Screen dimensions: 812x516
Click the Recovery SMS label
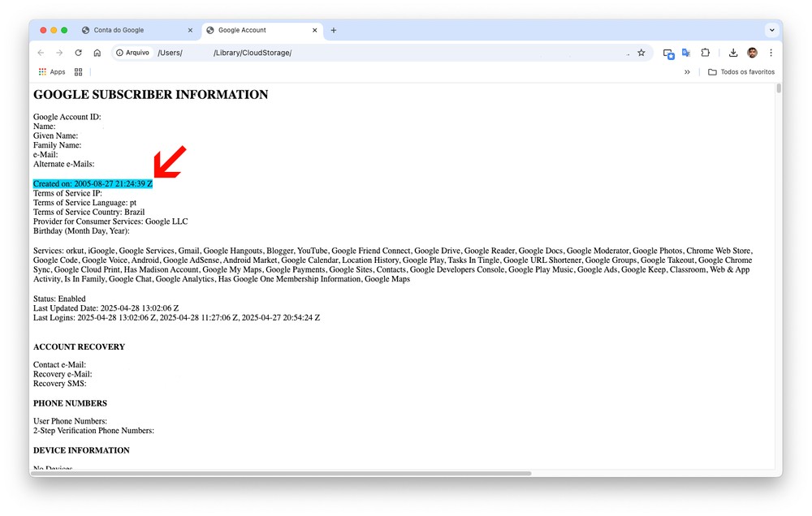(x=59, y=384)
